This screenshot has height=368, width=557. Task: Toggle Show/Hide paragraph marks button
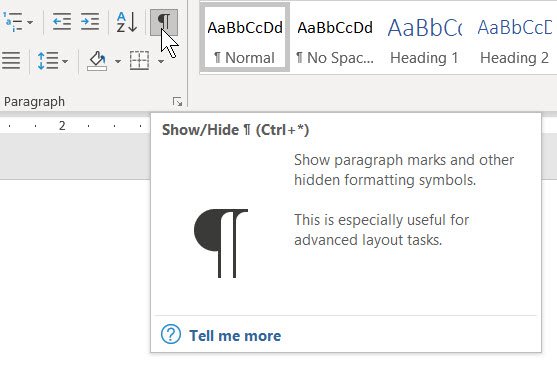coord(164,22)
